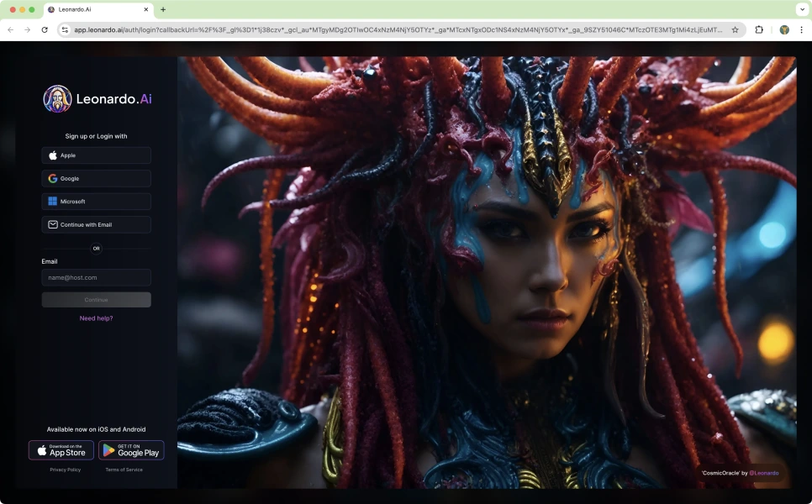The image size is (812, 504).
Task: Open the Chrome profile avatar
Action: (784, 30)
